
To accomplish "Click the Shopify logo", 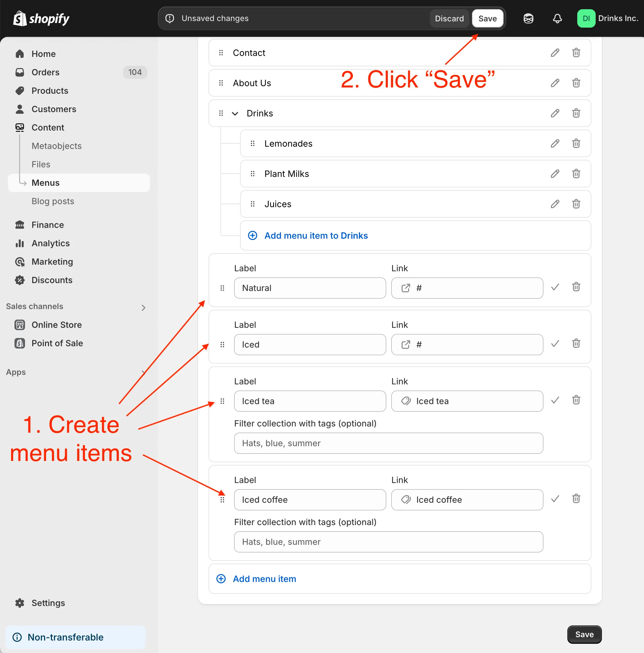I will coord(40,18).
